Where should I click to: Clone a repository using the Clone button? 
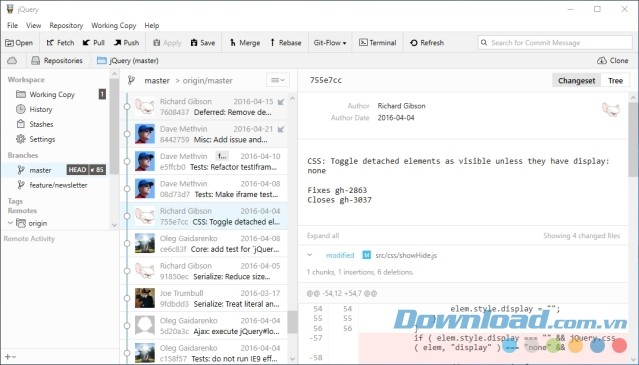coord(613,61)
